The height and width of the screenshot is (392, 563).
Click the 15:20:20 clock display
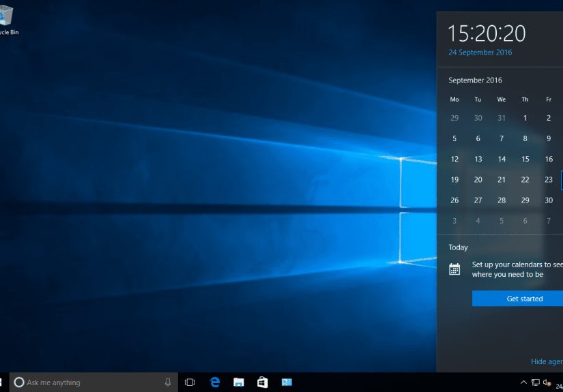click(487, 33)
